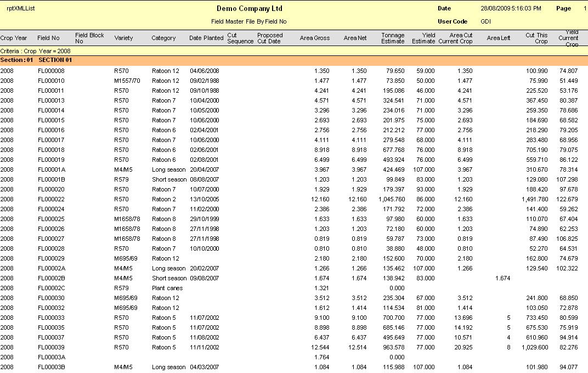The width and height of the screenshot is (588, 373).
Task: Click cut this crop value 1,491.780
Action: (x=535, y=199)
